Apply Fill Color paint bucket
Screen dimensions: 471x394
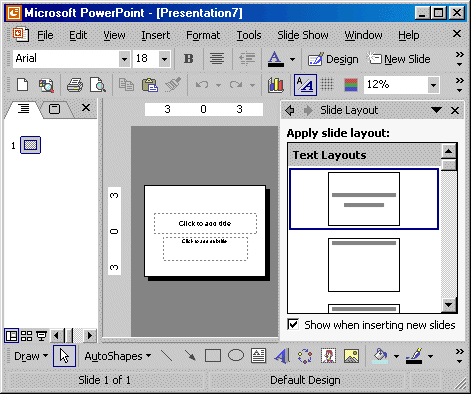[380, 356]
